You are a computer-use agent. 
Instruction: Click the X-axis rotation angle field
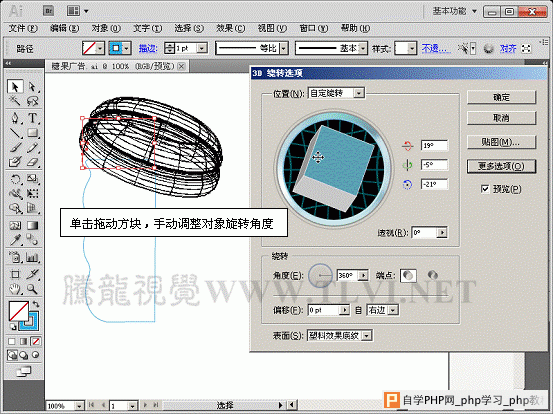[x=434, y=145]
